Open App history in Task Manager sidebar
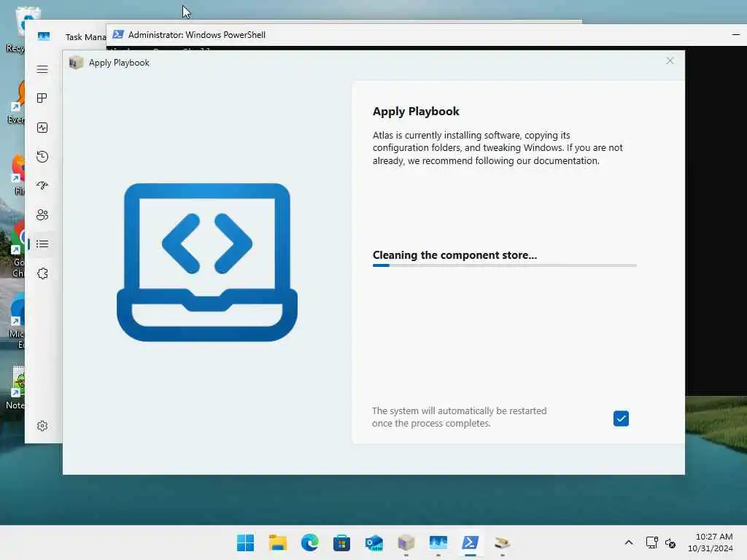 coord(42,157)
